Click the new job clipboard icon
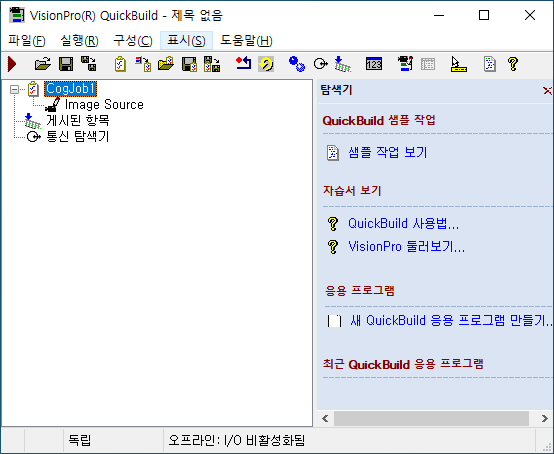Screen dimensions: 554x454 click(120, 64)
